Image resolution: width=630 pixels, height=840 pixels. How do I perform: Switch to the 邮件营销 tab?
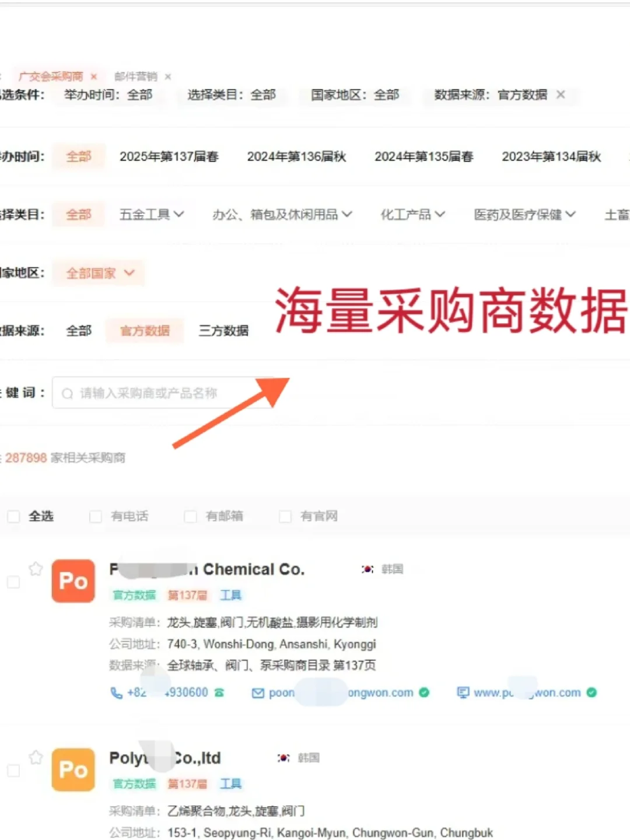(x=135, y=76)
